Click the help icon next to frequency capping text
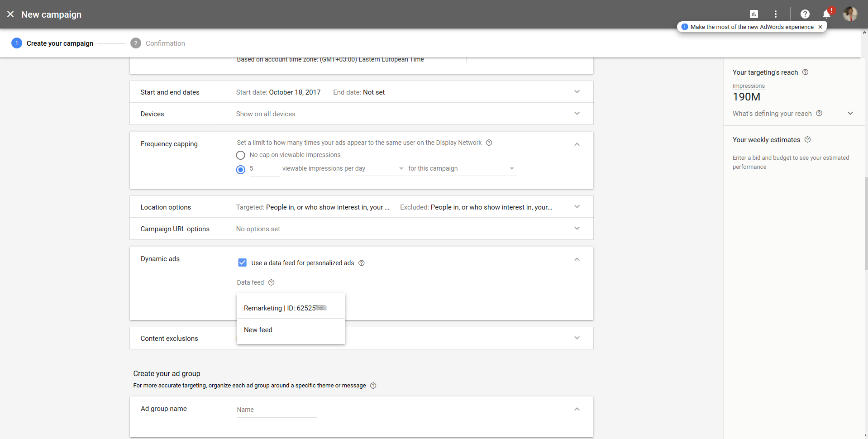Image resolution: width=868 pixels, height=439 pixels. [489, 143]
